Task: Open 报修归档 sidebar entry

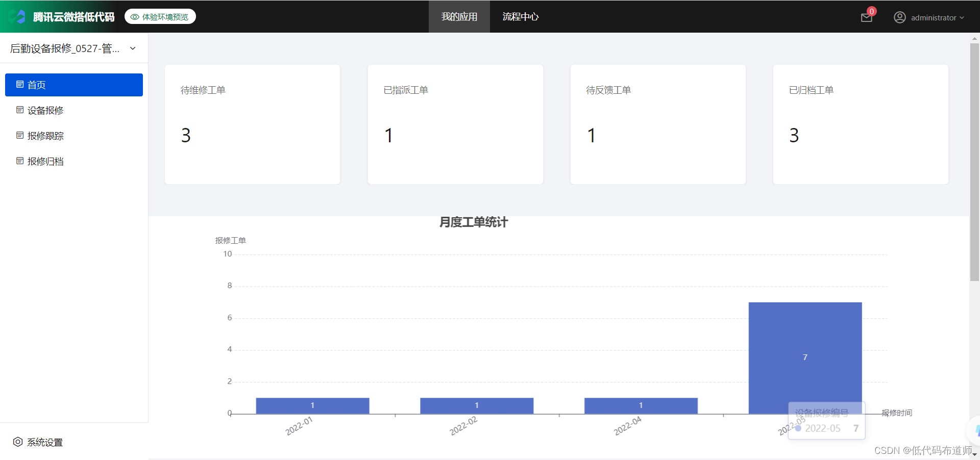Action: point(74,161)
